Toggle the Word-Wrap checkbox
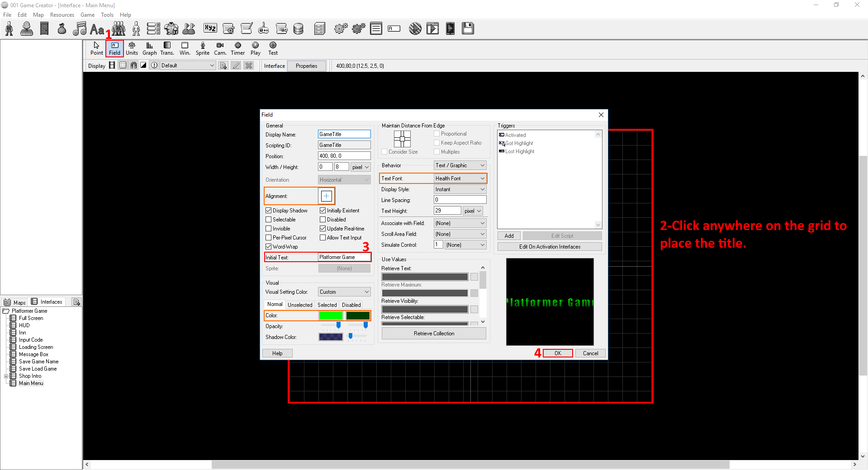 (268, 247)
